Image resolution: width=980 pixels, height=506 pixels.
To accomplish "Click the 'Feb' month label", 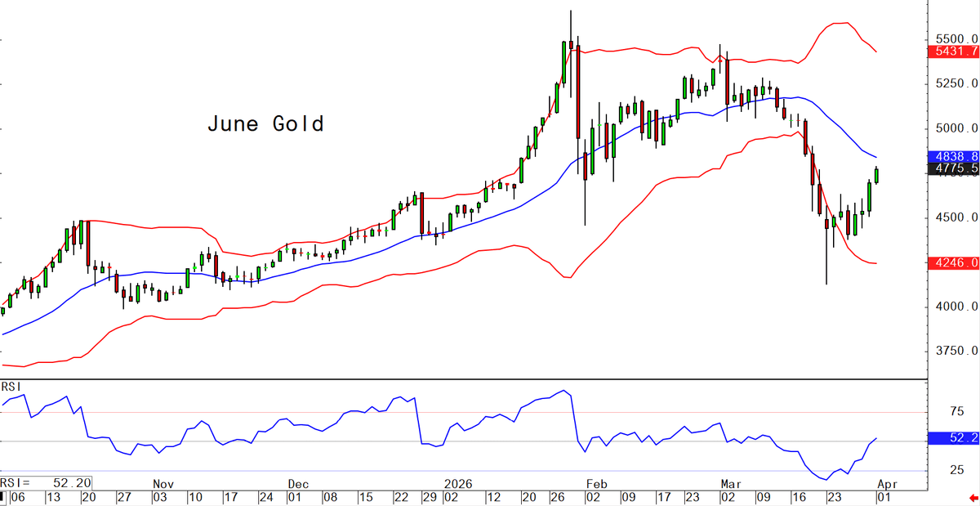I will point(597,484).
